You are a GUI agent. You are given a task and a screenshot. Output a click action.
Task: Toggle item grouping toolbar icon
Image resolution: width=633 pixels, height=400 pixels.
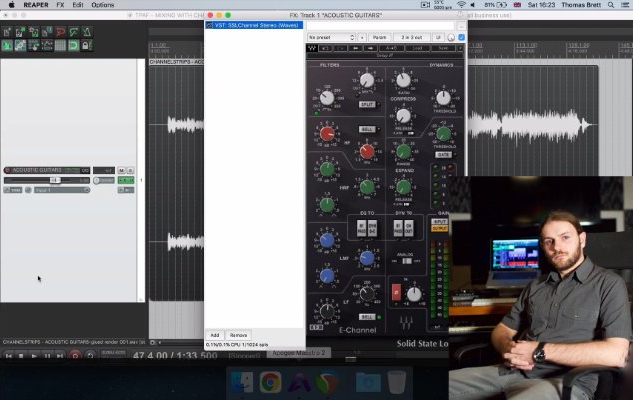pos(20,45)
